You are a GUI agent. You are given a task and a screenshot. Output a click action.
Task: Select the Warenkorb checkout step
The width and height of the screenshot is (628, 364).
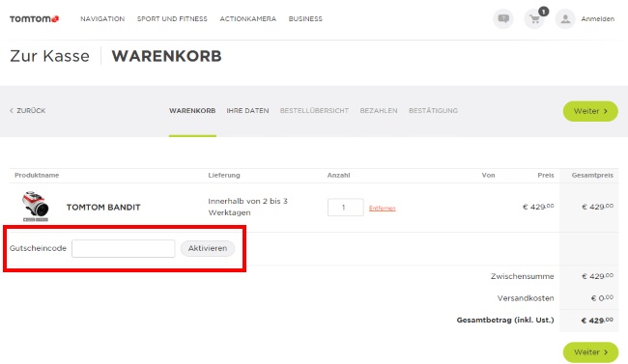(192, 110)
